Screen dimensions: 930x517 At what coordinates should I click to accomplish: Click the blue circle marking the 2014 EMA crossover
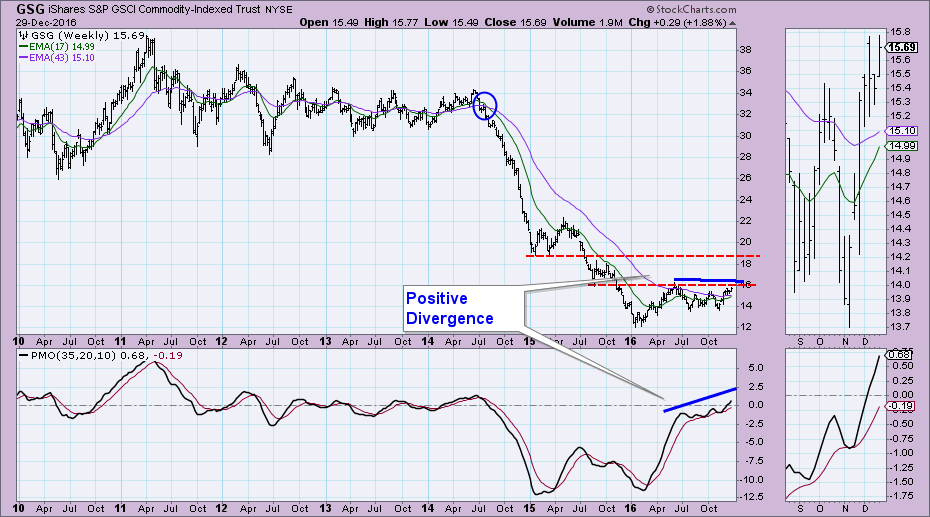(485, 106)
